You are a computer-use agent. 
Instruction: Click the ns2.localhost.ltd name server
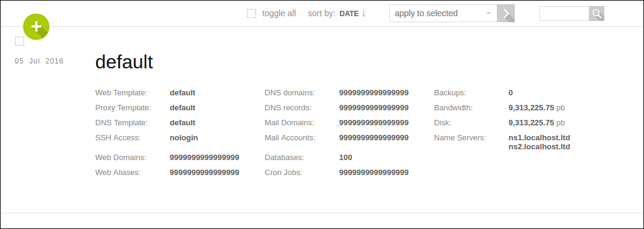pos(539,147)
